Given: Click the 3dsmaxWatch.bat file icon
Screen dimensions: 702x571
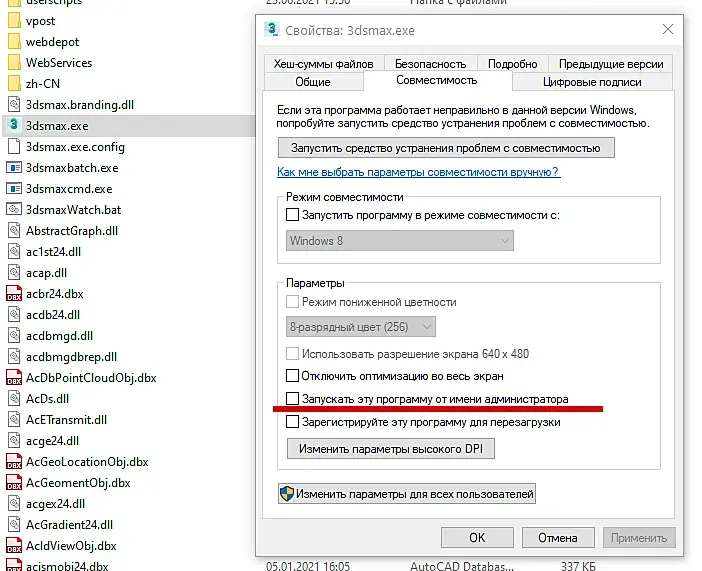Looking at the screenshot, I should coord(14,210).
